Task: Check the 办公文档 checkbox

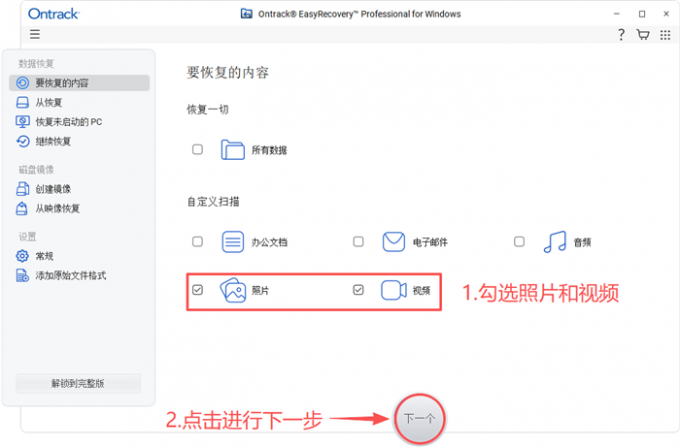Action: pyautogui.click(x=197, y=241)
